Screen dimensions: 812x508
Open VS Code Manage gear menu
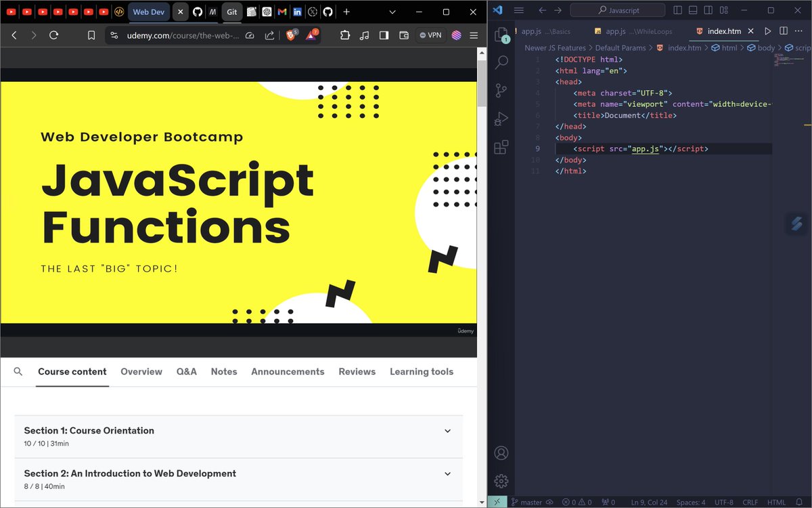[x=501, y=481]
